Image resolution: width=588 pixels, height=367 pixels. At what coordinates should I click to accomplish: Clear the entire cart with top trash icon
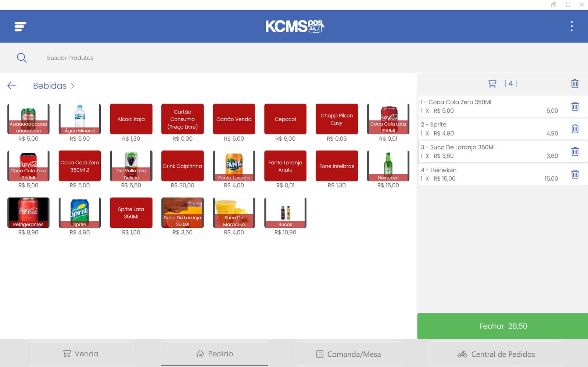pyautogui.click(x=575, y=84)
